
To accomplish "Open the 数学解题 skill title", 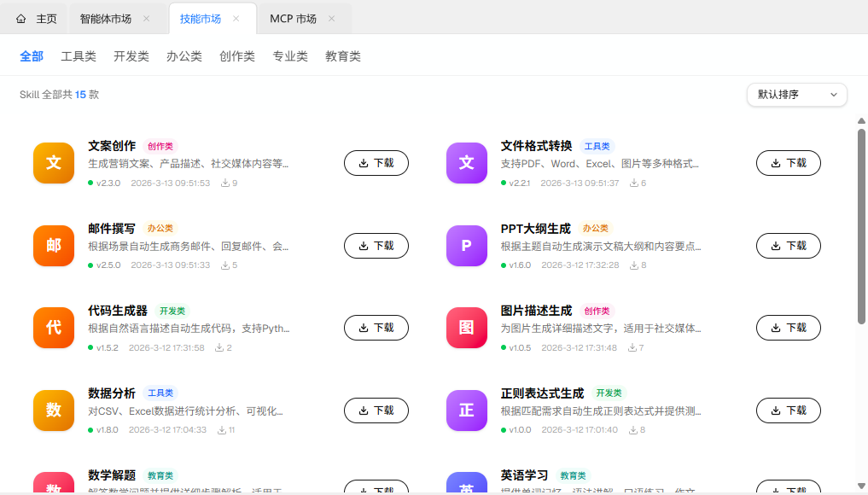I will click(x=112, y=475).
